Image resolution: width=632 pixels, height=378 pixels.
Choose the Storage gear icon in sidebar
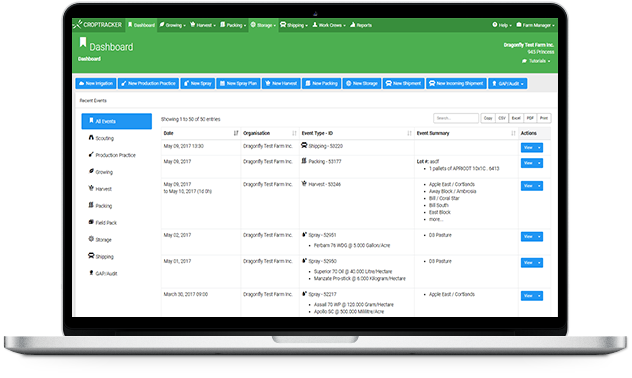pyautogui.click(x=91, y=239)
